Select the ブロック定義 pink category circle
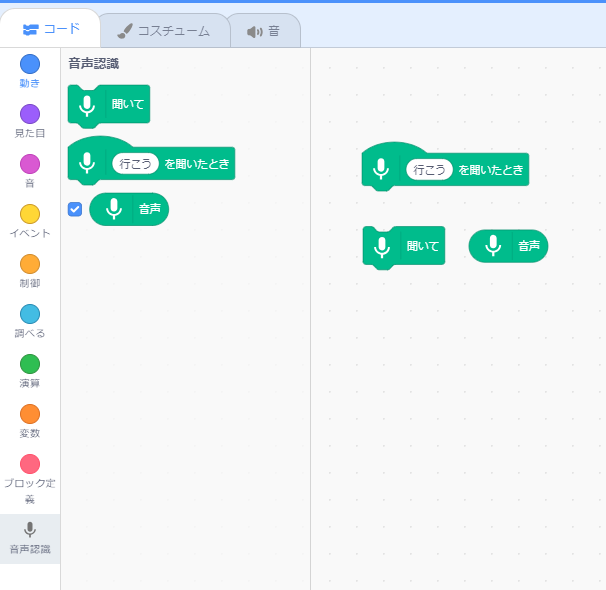This screenshot has width=606, height=590. [x=30, y=464]
